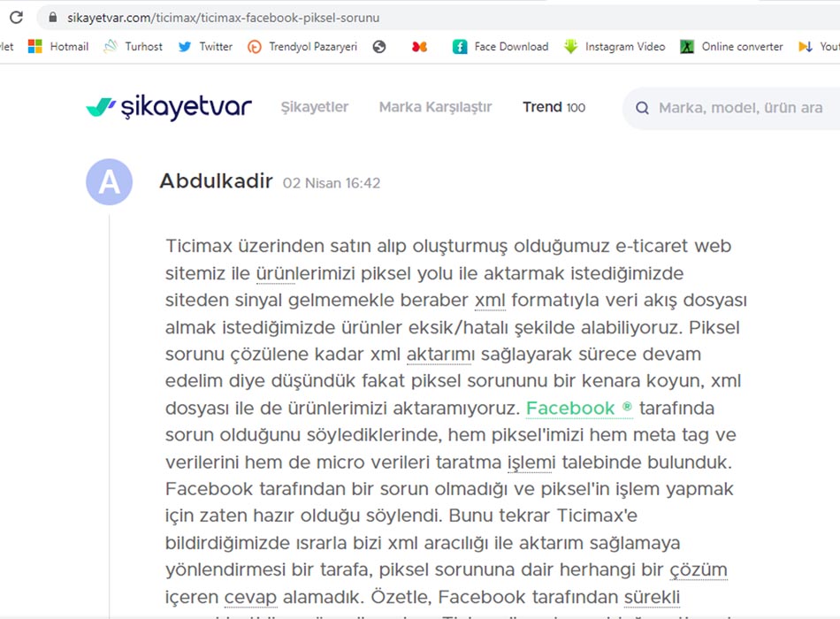Open the Trend 100 menu

(554, 107)
